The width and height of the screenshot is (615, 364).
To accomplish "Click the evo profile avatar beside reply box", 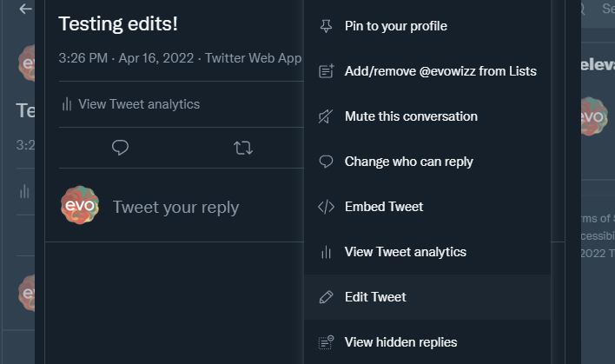I will point(80,205).
